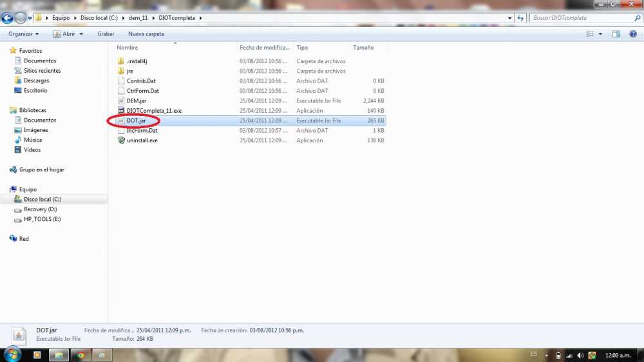Image resolution: width=644 pixels, height=362 pixels.
Task: Click the Forward navigation arrow
Action: 20,18
